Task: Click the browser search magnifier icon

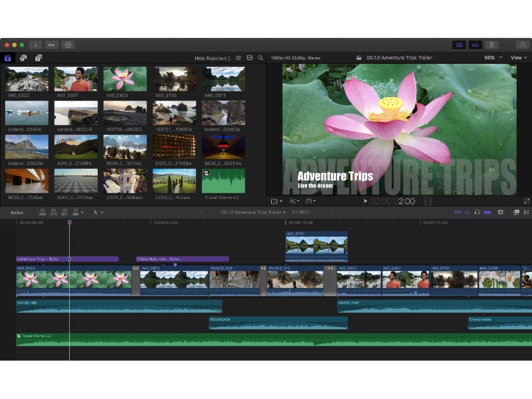Action: point(260,58)
